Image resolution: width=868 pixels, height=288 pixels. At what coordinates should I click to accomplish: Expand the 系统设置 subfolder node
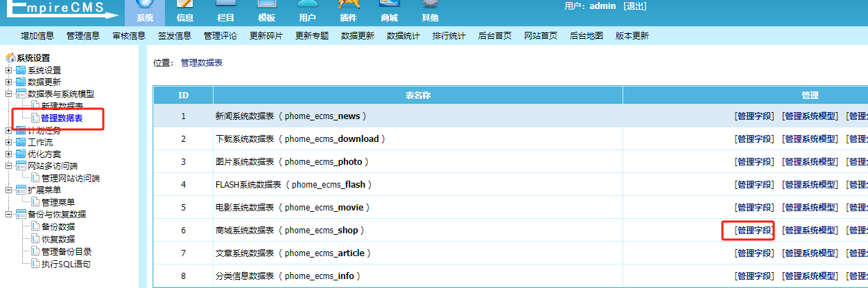pos(8,70)
